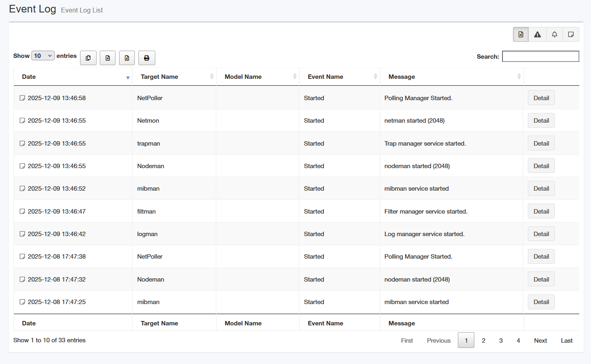Click the bell icon filter button
The width and height of the screenshot is (591, 364).
(554, 35)
